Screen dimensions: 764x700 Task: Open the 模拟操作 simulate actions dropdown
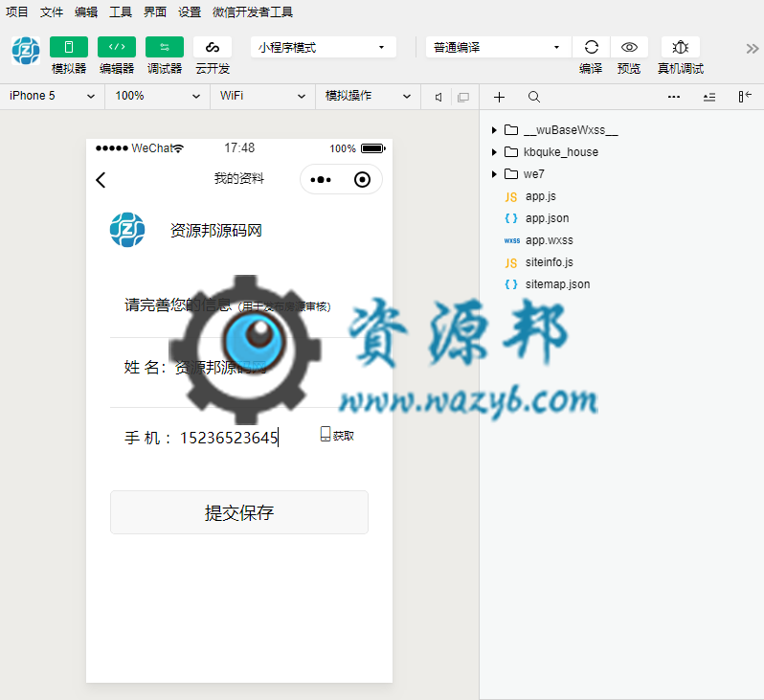[x=368, y=96]
